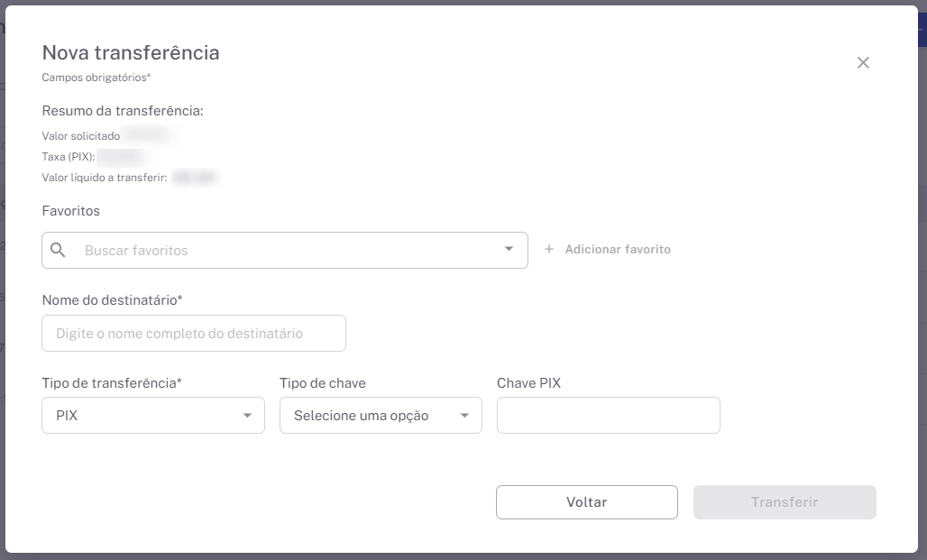The width and height of the screenshot is (927, 560).
Task: Click the Favoritos section label
Action: coord(71,211)
